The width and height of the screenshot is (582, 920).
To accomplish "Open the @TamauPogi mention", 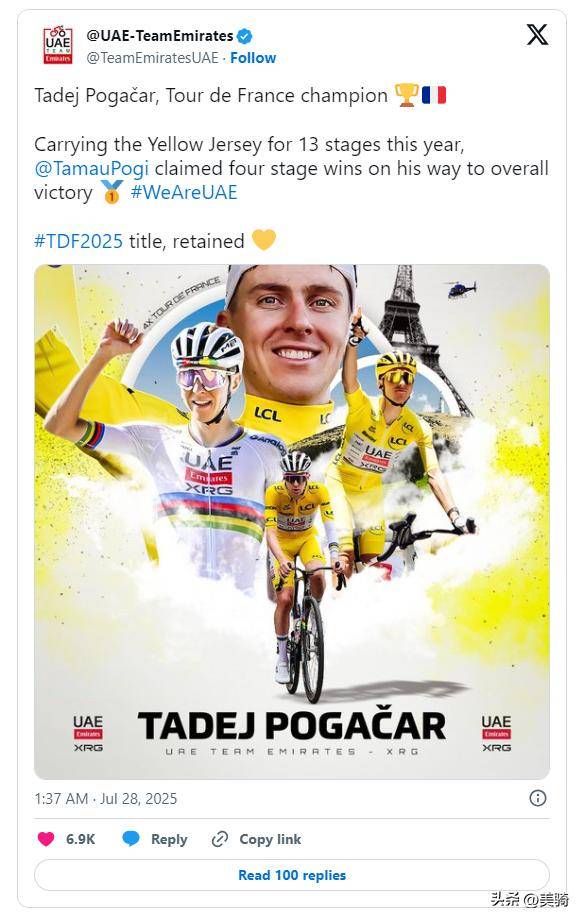I will point(92,169).
